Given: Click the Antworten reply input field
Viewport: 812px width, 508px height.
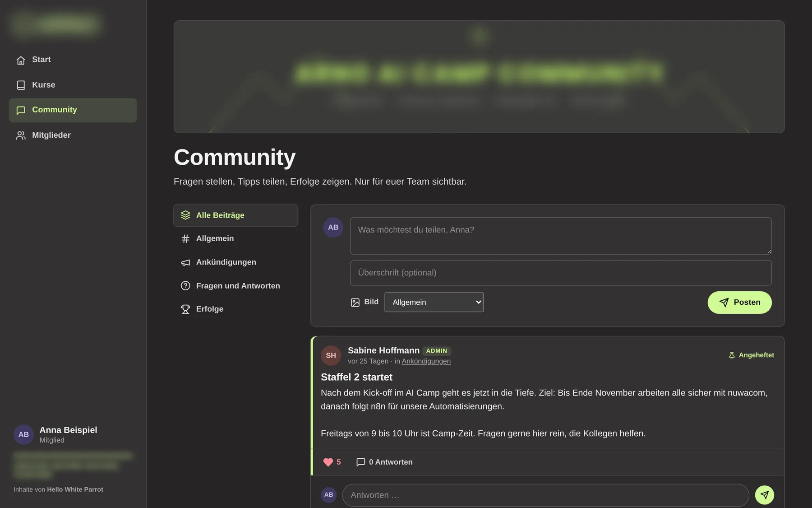Looking at the screenshot, I should coord(545,495).
